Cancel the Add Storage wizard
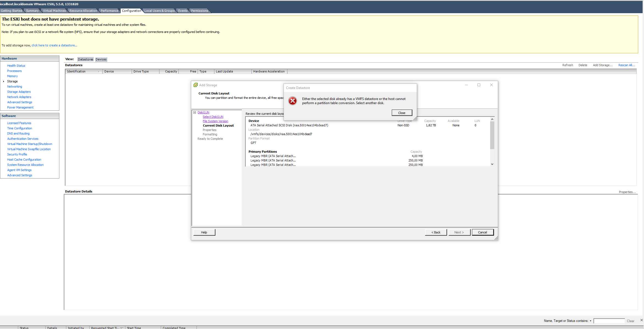This screenshot has height=329, width=644. click(x=482, y=232)
